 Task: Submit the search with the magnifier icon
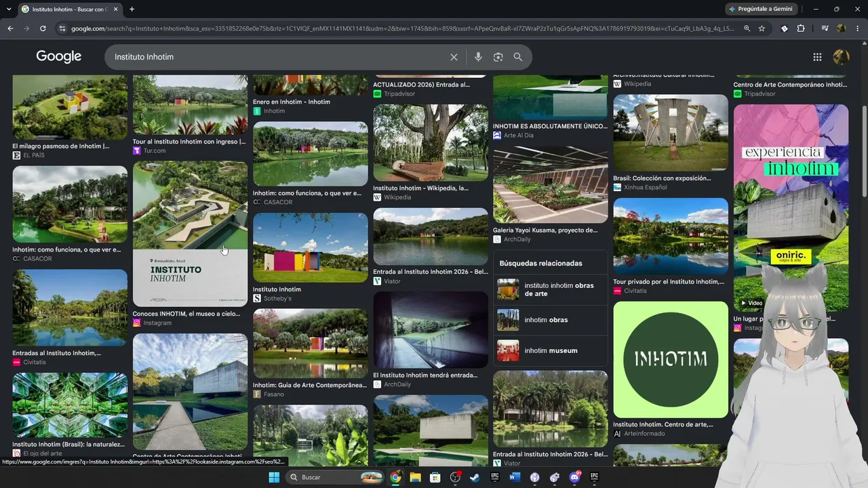[x=518, y=57]
